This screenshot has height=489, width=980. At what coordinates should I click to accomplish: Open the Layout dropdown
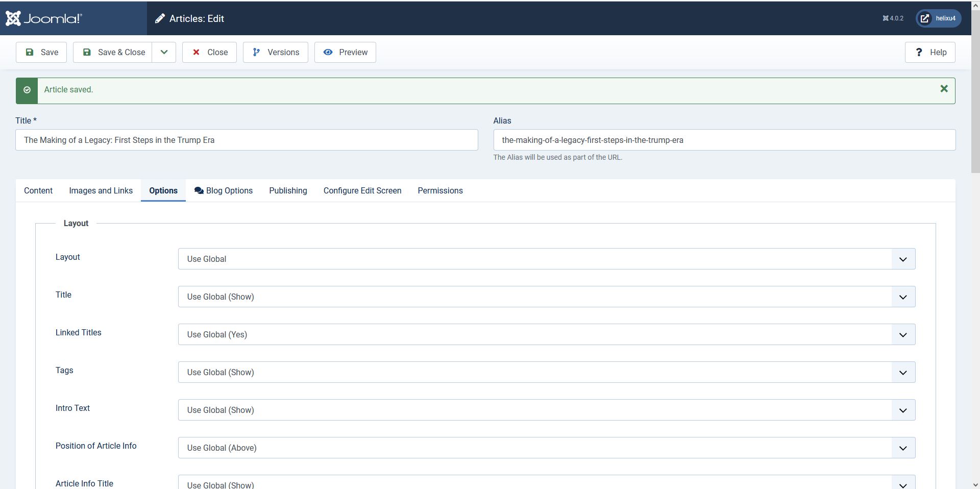tap(546, 259)
